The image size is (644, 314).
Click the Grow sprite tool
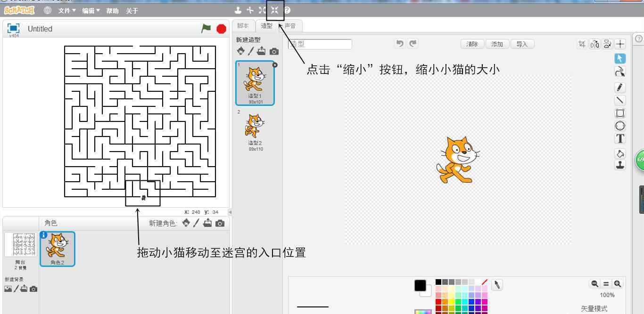pyautogui.click(x=263, y=10)
